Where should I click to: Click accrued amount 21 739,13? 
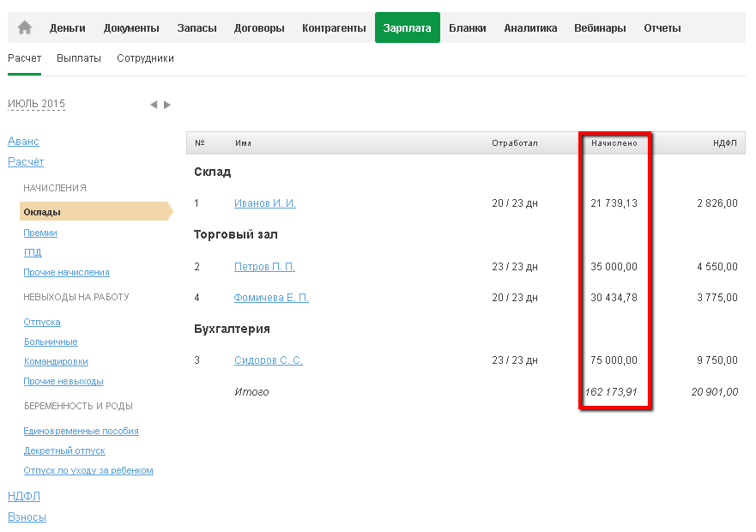pyautogui.click(x=614, y=203)
